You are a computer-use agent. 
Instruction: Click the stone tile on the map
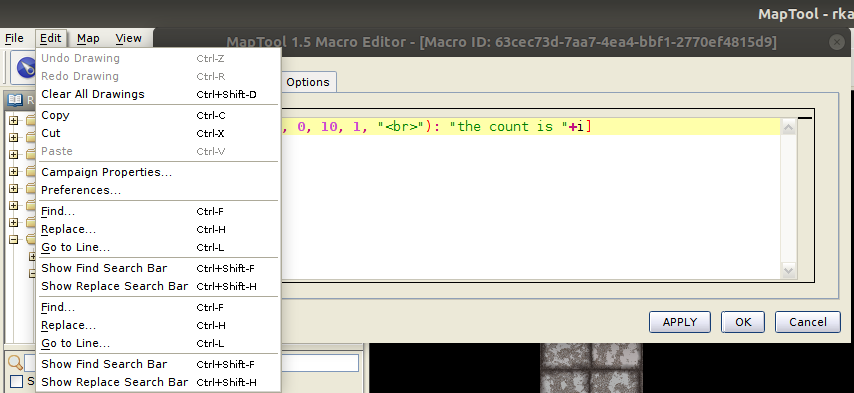pyautogui.click(x=591, y=369)
